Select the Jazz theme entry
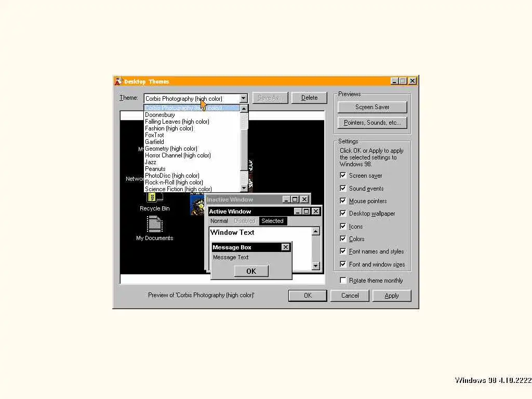This screenshot has height=399, width=532. [192, 162]
